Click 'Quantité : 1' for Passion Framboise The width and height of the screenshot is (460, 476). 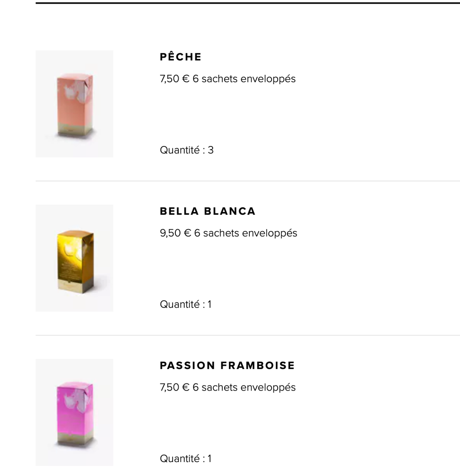click(186, 458)
